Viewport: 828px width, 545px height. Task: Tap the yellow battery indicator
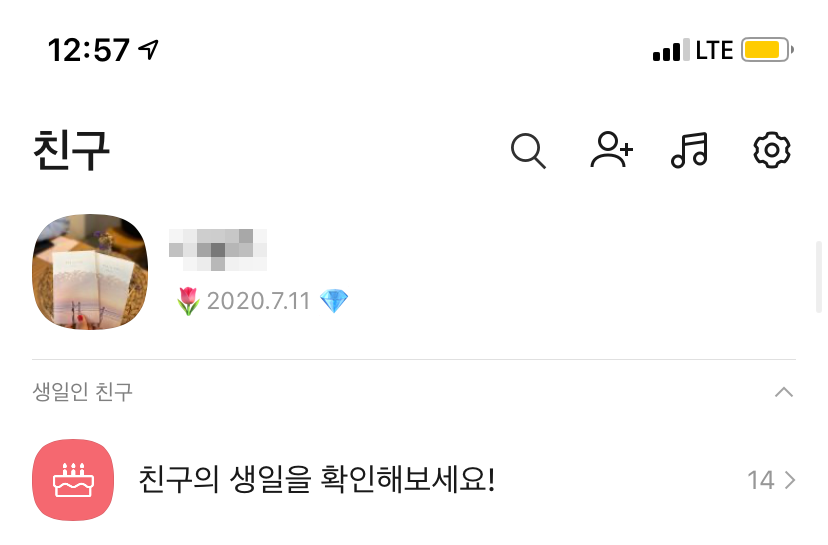[x=767, y=50]
